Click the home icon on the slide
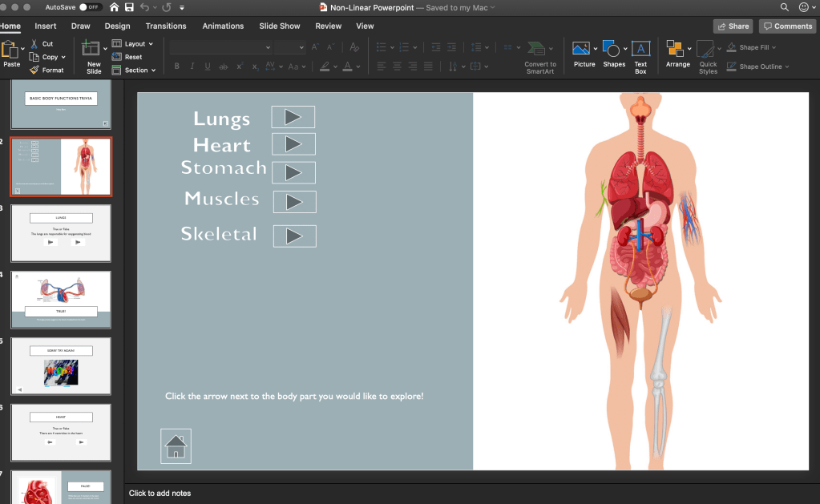This screenshot has height=504, width=820. pos(176,446)
